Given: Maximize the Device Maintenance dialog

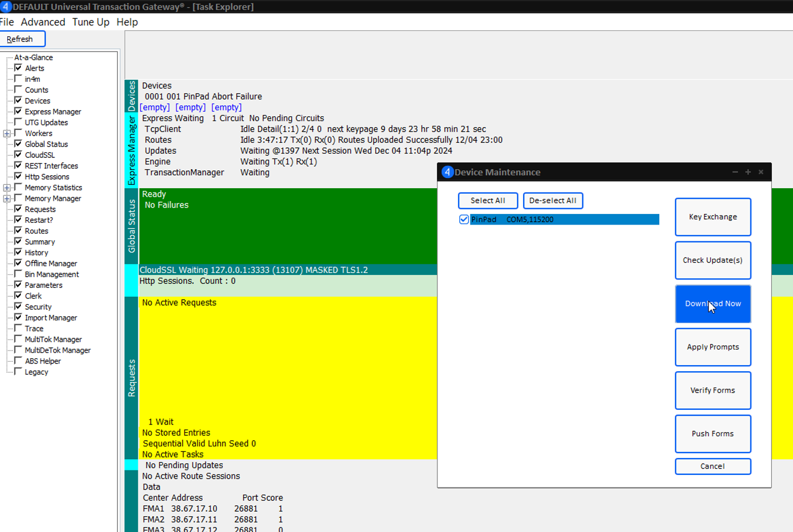Looking at the screenshot, I should [x=748, y=172].
